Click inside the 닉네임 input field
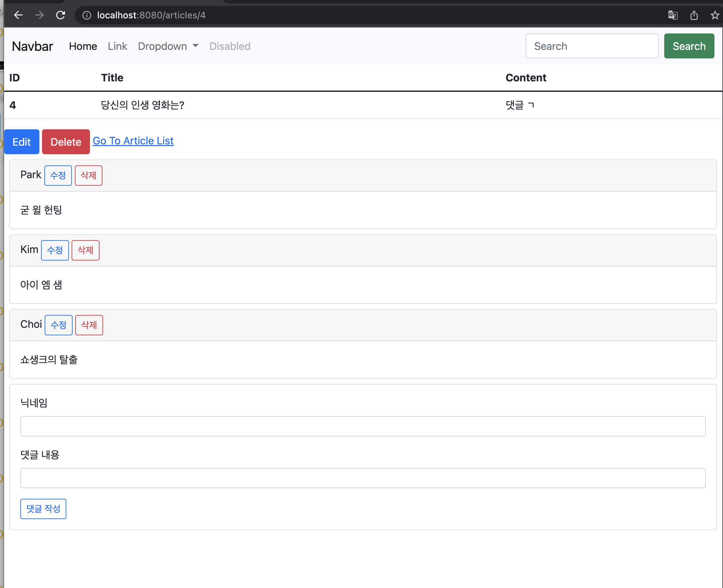Screen dimensions: 723x588 coord(363,426)
